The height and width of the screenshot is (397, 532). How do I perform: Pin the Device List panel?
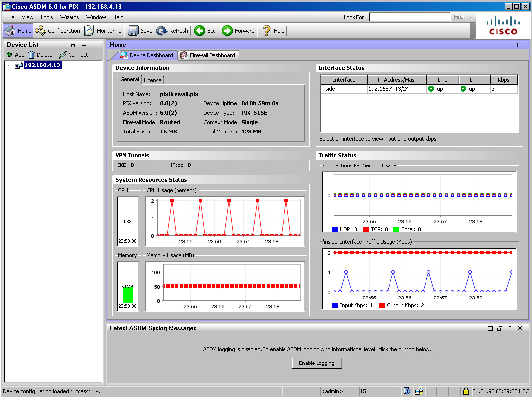pyautogui.click(x=84, y=45)
